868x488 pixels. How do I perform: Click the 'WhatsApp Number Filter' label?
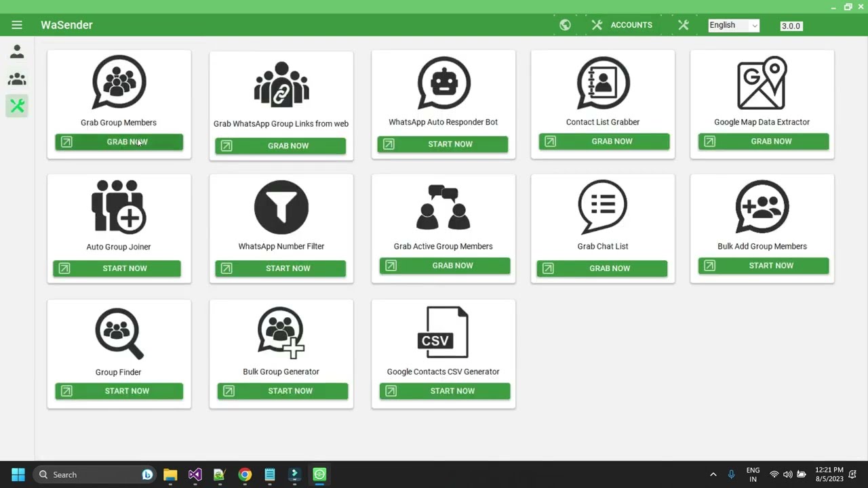coord(281,247)
